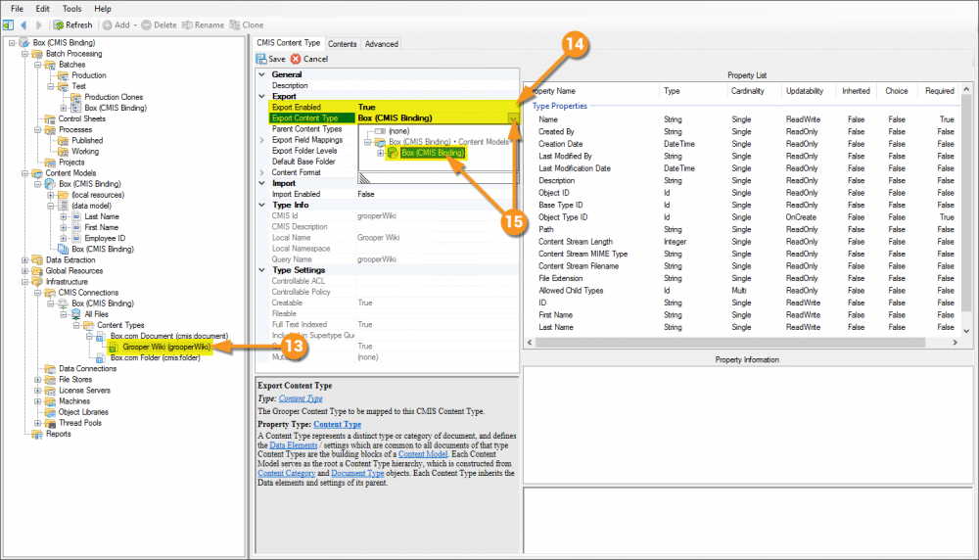Switch to the Contents tab
The height and width of the screenshot is (560, 979).
point(342,44)
